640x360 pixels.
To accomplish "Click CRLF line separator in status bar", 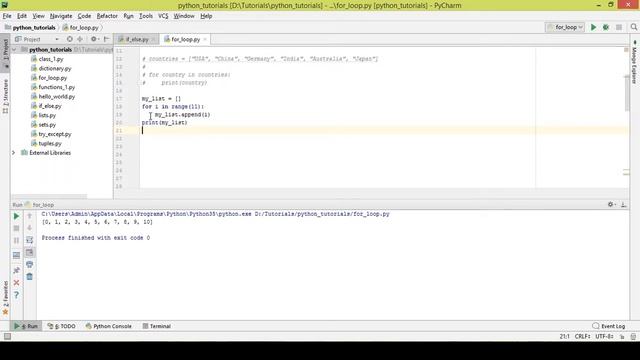I will [582, 336].
